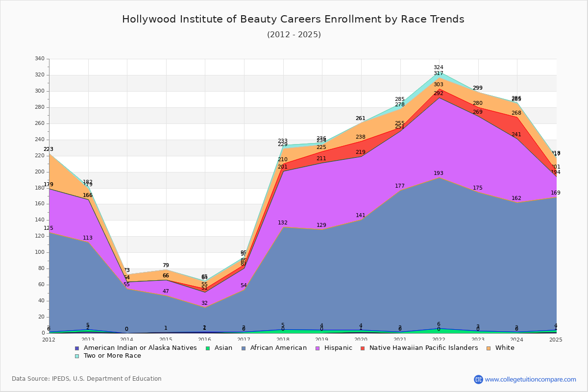
Task: Click the blue legend marker for American Indian
Action: pyautogui.click(x=77, y=348)
